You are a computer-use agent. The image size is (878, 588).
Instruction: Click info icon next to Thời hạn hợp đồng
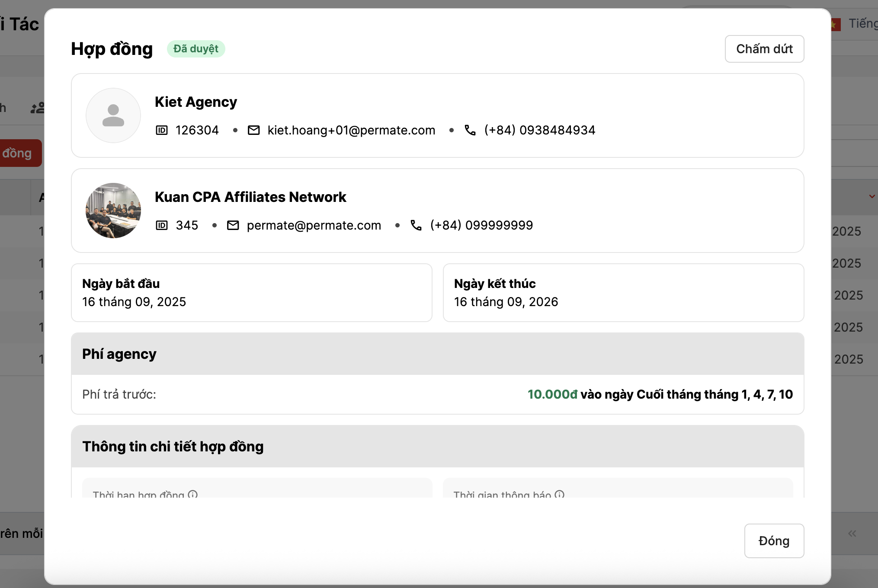tap(193, 494)
